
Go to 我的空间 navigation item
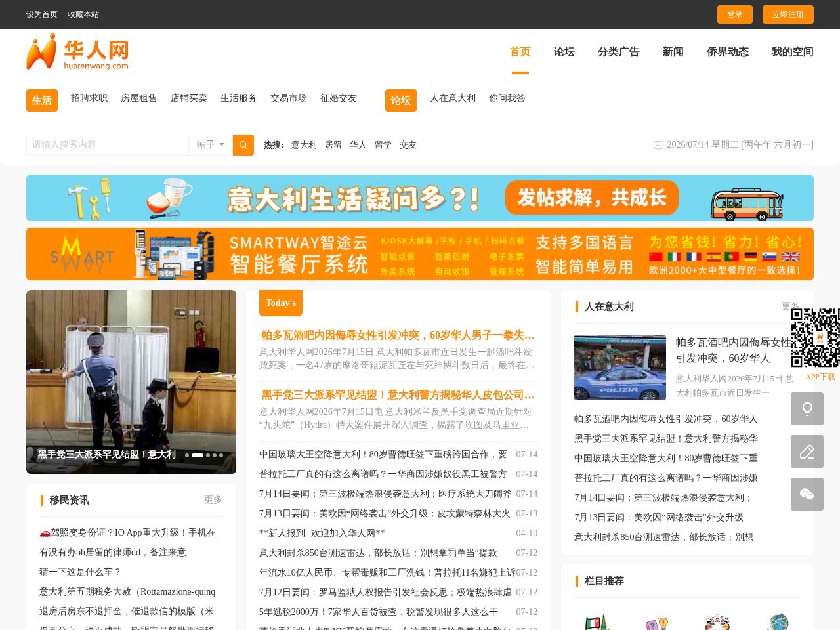[792, 52]
